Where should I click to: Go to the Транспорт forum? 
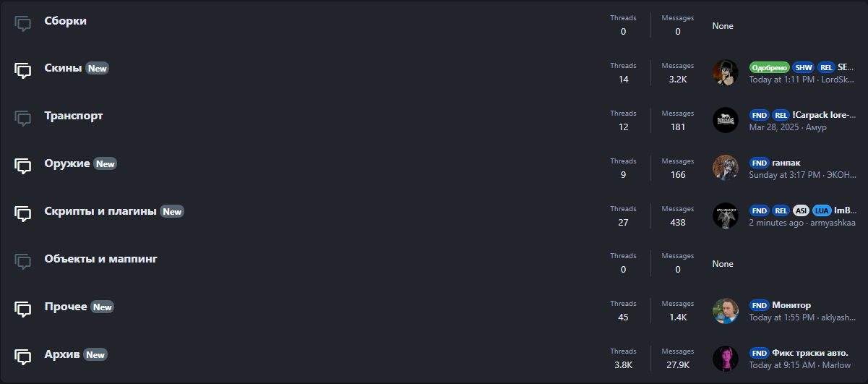(x=74, y=116)
